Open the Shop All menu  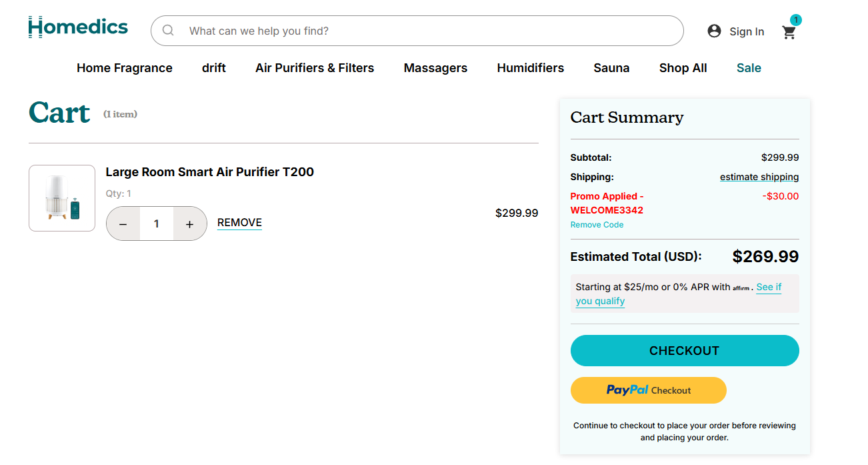683,68
